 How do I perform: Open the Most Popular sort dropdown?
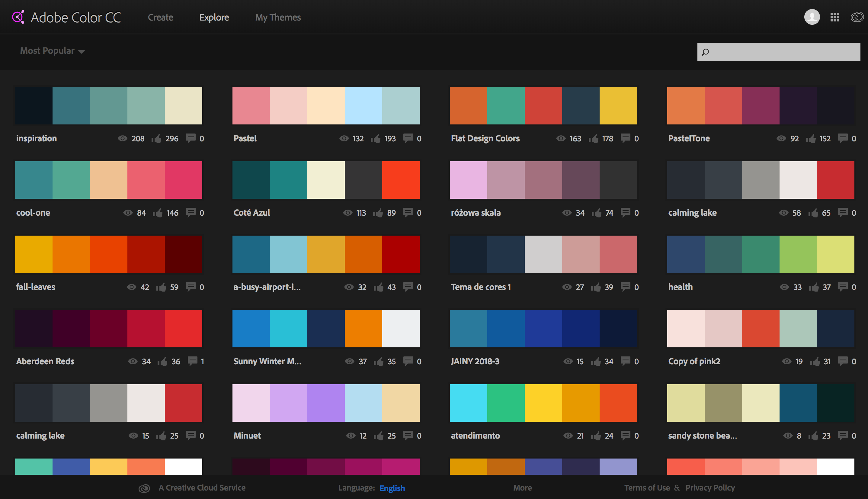(52, 51)
